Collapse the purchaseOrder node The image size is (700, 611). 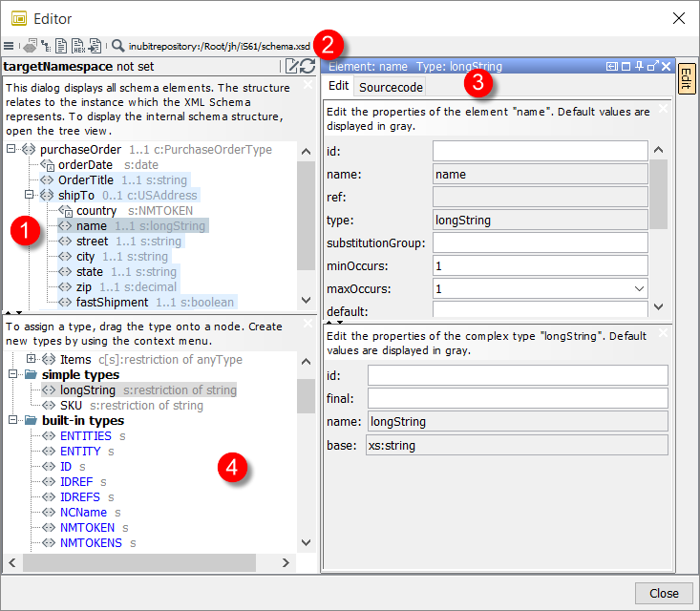[11, 149]
